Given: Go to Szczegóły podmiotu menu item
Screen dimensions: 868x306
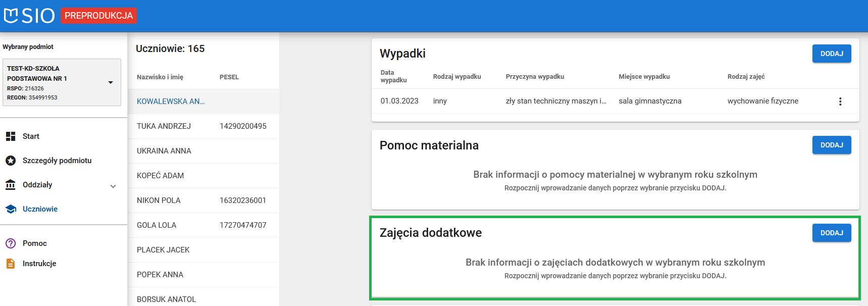Looking at the screenshot, I should pos(57,161).
